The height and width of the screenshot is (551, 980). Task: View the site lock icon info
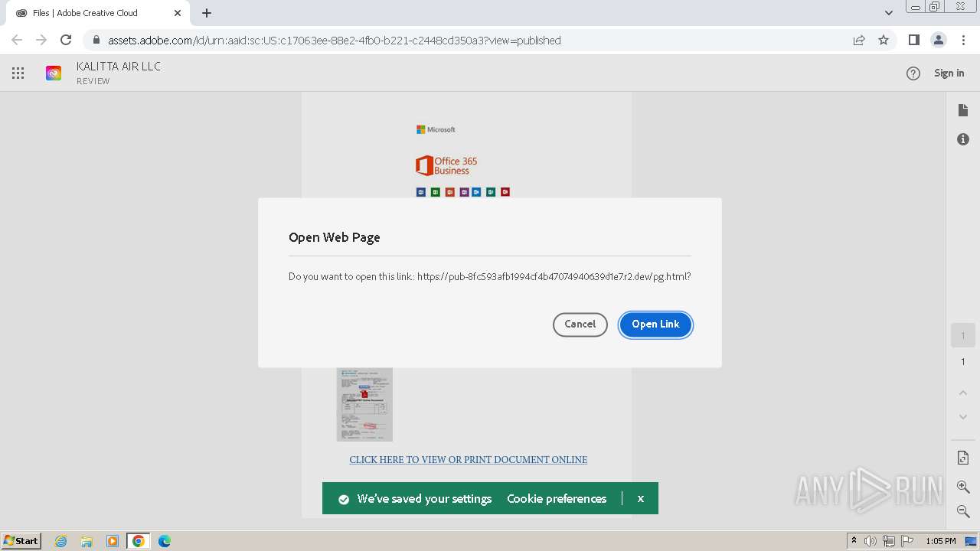pyautogui.click(x=96, y=41)
